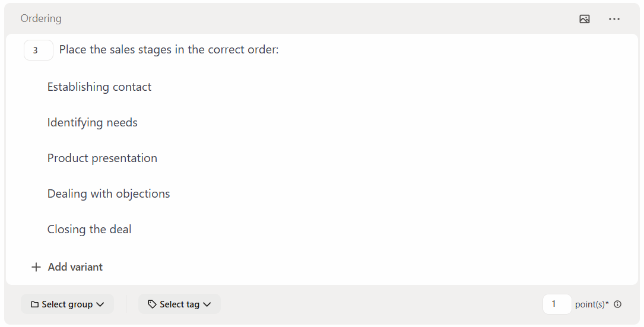Click the question text about sales stages
This screenshot has height=327, width=644.
tap(169, 50)
